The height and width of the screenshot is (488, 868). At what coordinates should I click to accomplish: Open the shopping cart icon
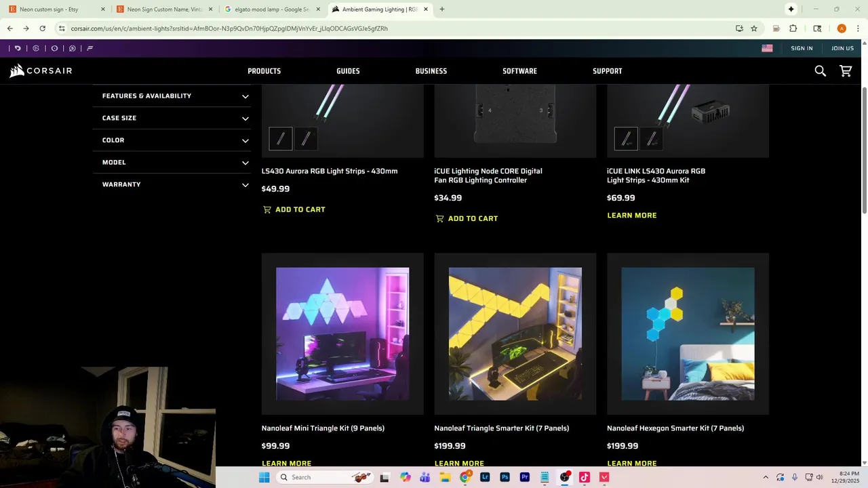(x=846, y=70)
